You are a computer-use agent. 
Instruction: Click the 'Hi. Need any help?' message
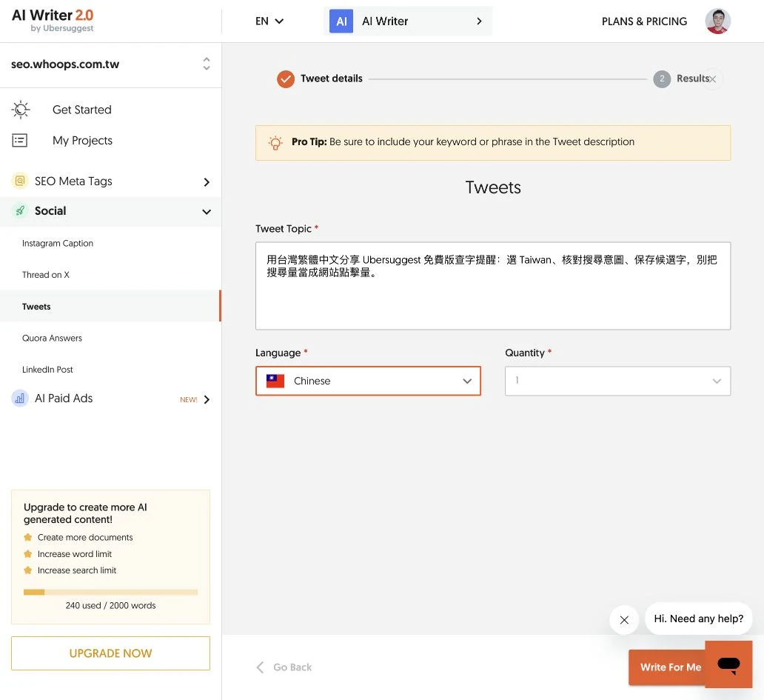[x=698, y=619]
